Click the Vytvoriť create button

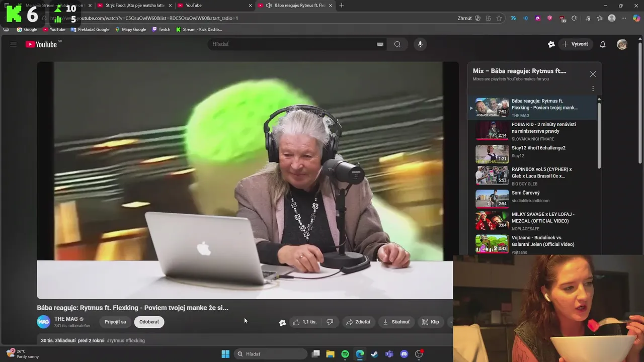575,44
